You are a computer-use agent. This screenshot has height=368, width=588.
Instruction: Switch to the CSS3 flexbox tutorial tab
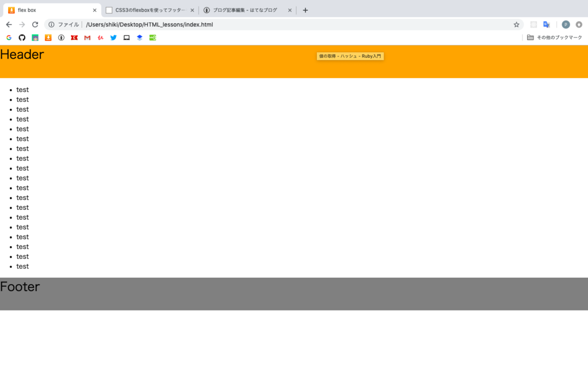(146, 10)
